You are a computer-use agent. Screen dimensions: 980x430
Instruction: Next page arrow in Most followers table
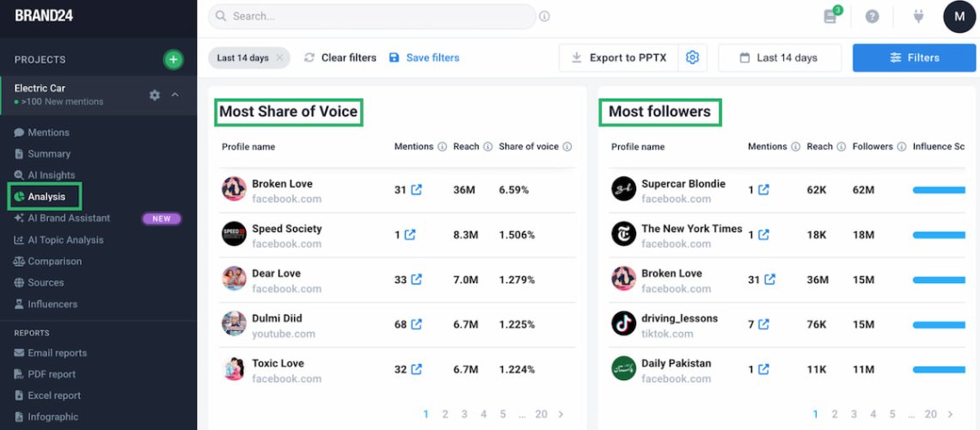point(950,414)
